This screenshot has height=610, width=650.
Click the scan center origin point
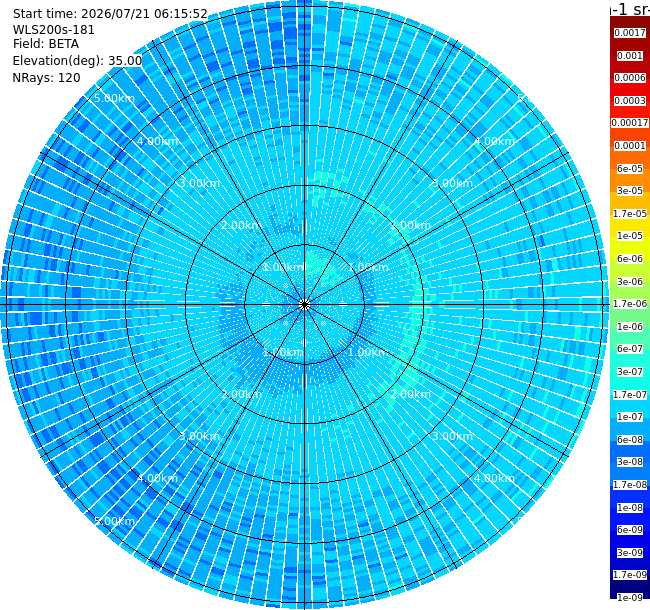(x=305, y=305)
